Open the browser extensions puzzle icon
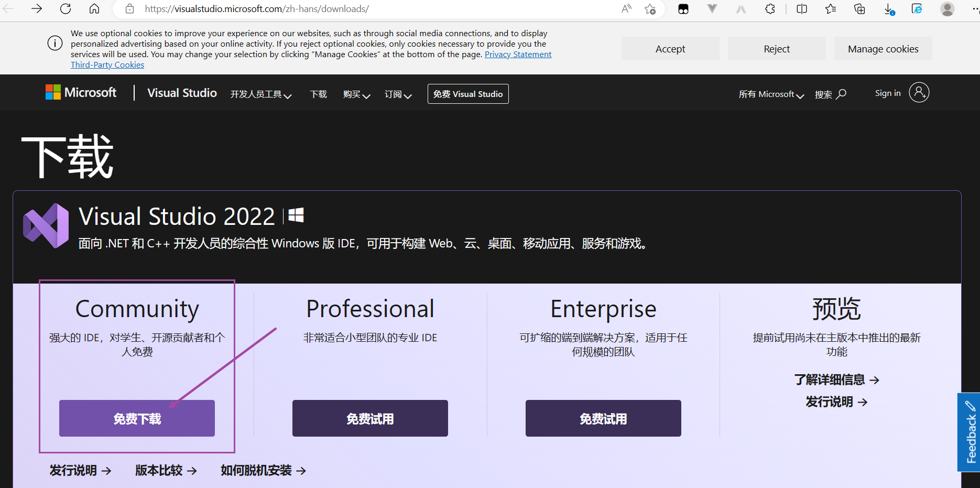 [770, 9]
